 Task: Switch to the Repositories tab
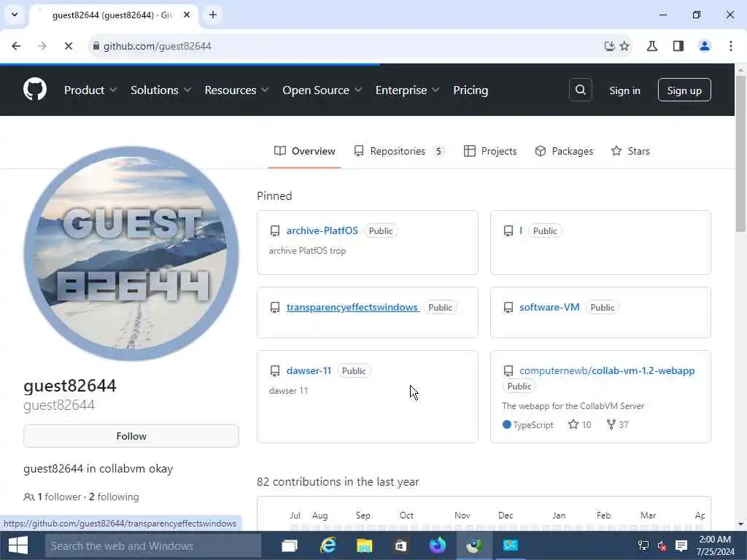[399, 151]
